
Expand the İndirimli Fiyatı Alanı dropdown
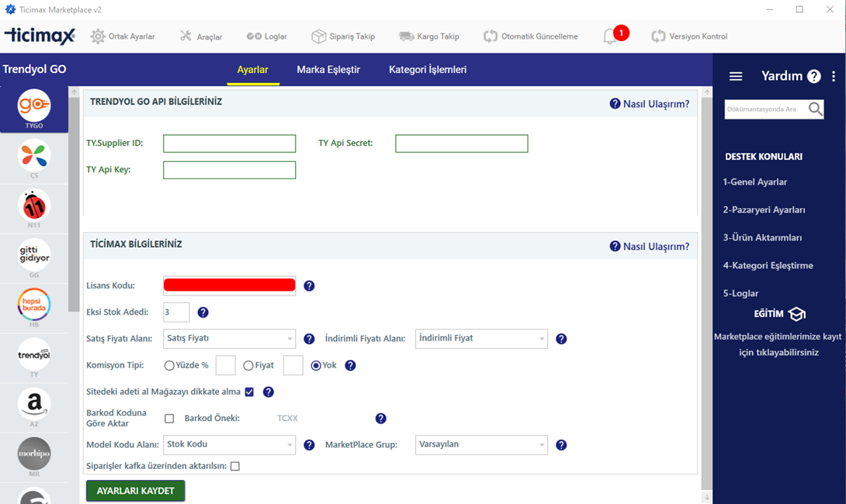pos(481,339)
